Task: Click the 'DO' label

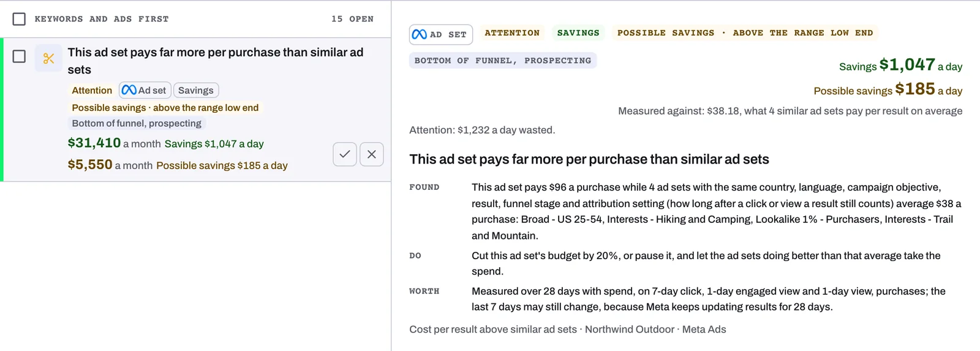Action: pyautogui.click(x=415, y=256)
